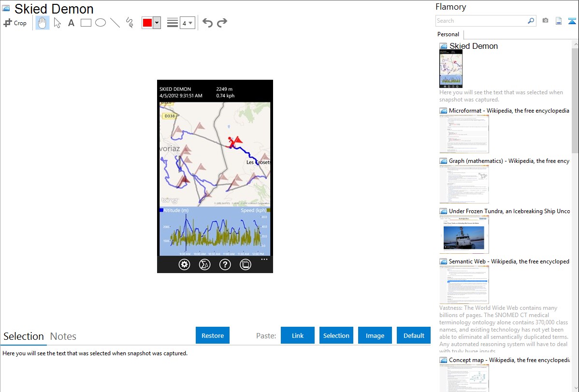Activate the hand pan tool

43,23
